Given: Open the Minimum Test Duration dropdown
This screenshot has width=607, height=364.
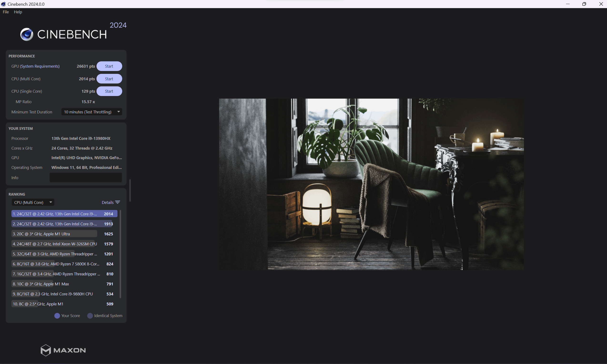Looking at the screenshot, I should click(92, 112).
